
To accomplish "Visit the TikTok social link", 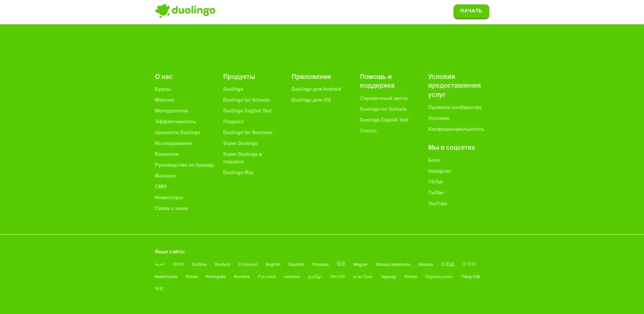I will pos(435,182).
